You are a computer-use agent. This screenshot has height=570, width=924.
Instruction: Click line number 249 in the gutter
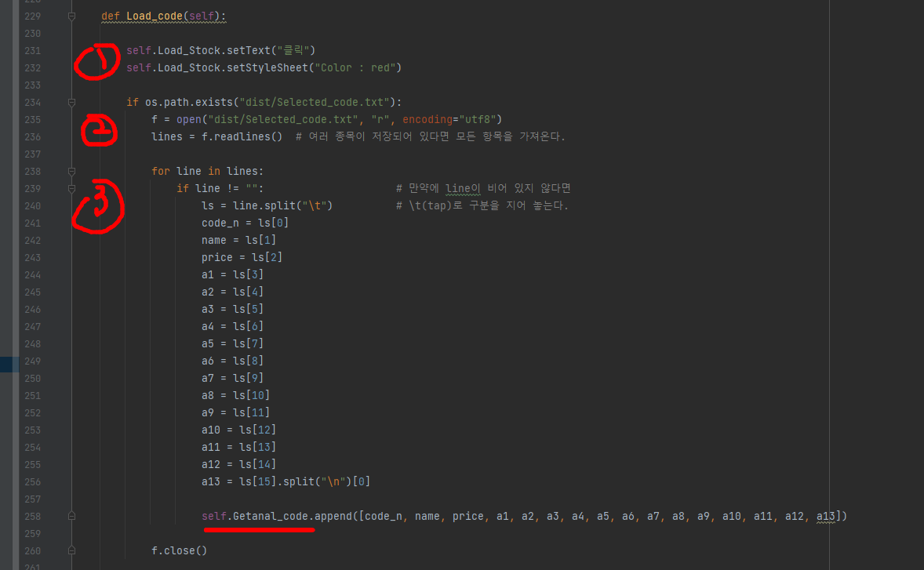click(x=32, y=361)
